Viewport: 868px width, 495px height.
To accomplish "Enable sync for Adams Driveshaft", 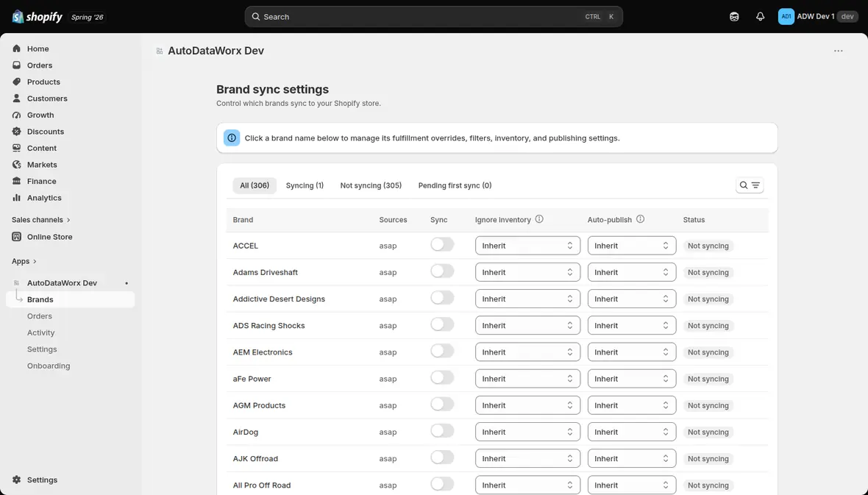I will (442, 271).
